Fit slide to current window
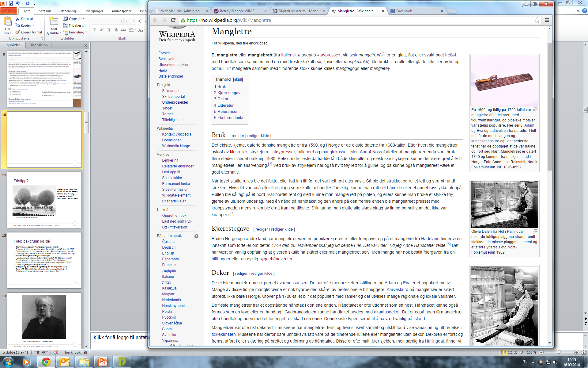Image resolution: width=588 pixels, height=368 pixels. [x=584, y=352]
